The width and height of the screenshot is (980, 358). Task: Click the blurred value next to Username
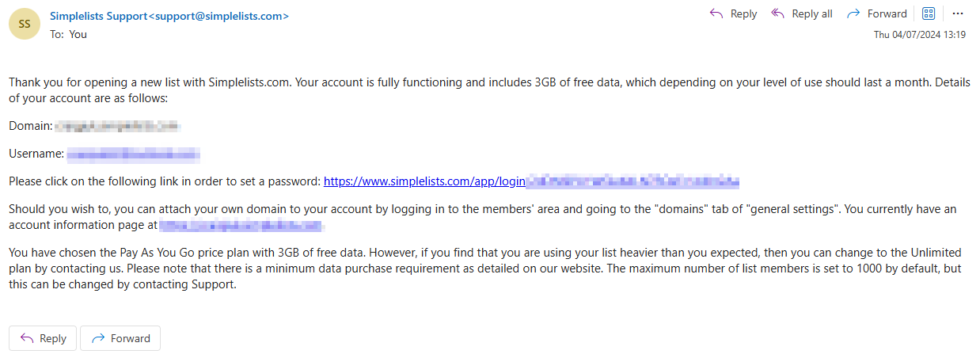pos(132,154)
